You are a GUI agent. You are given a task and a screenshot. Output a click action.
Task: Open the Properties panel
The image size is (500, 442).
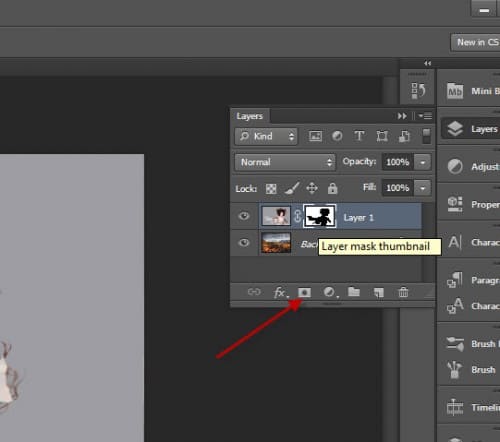tap(473, 204)
